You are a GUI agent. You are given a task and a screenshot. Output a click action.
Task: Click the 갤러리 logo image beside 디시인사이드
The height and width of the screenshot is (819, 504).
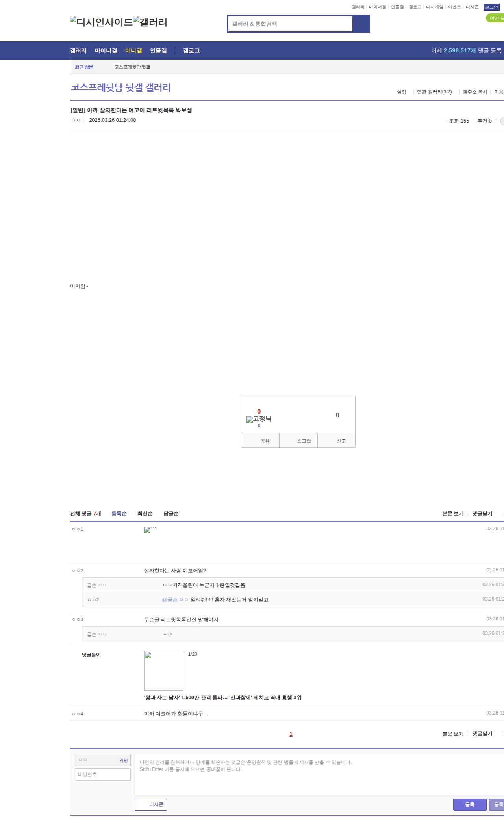(x=150, y=22)
